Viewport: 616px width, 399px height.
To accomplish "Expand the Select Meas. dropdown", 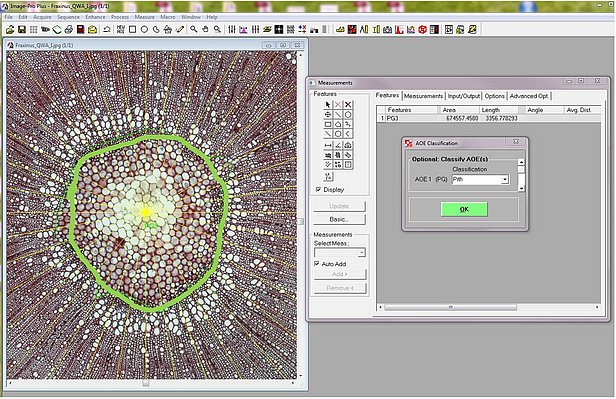I will [x=340, y=253].
